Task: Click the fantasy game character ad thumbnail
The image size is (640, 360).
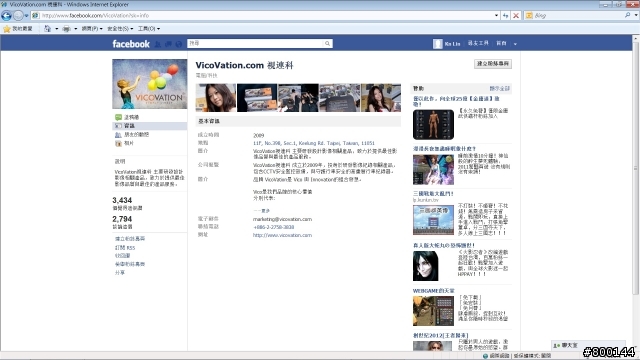Action: pyautogui.click(x=433, y=170)
